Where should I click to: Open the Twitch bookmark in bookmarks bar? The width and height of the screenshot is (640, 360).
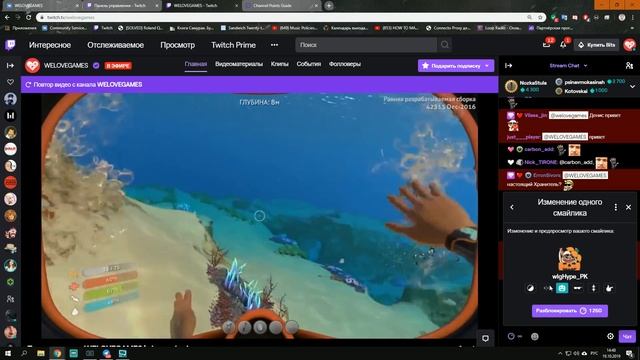click(103, 28)
